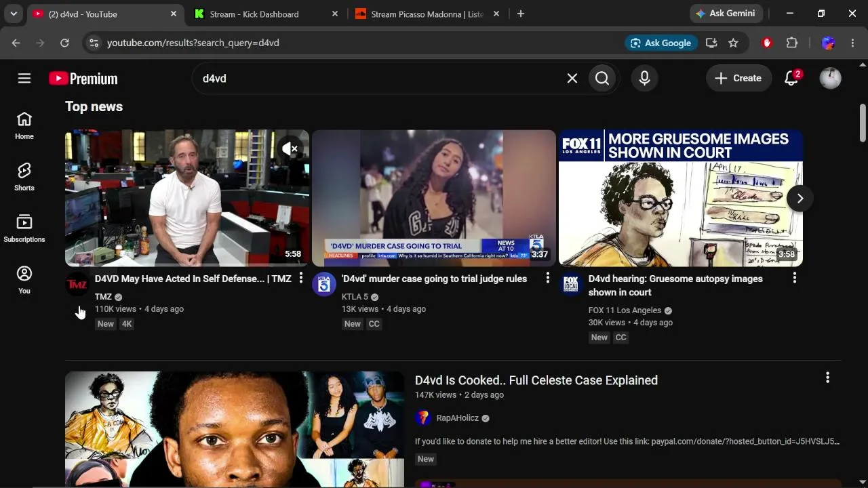Close the d4vd YouTube tab

[x=173, y=14]
